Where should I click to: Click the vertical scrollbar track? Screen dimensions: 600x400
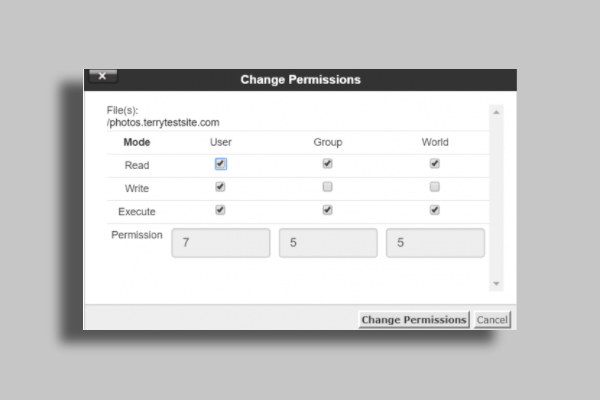[x=496, y=198]
